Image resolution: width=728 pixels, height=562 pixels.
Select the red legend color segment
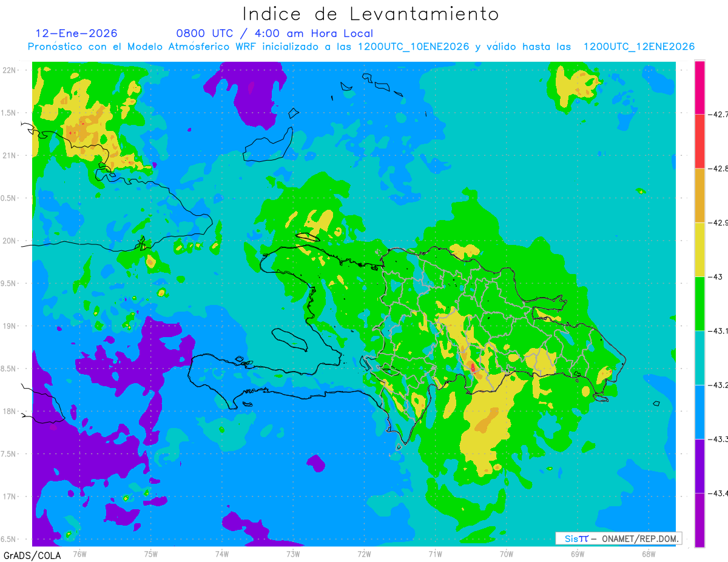(699, 141)
